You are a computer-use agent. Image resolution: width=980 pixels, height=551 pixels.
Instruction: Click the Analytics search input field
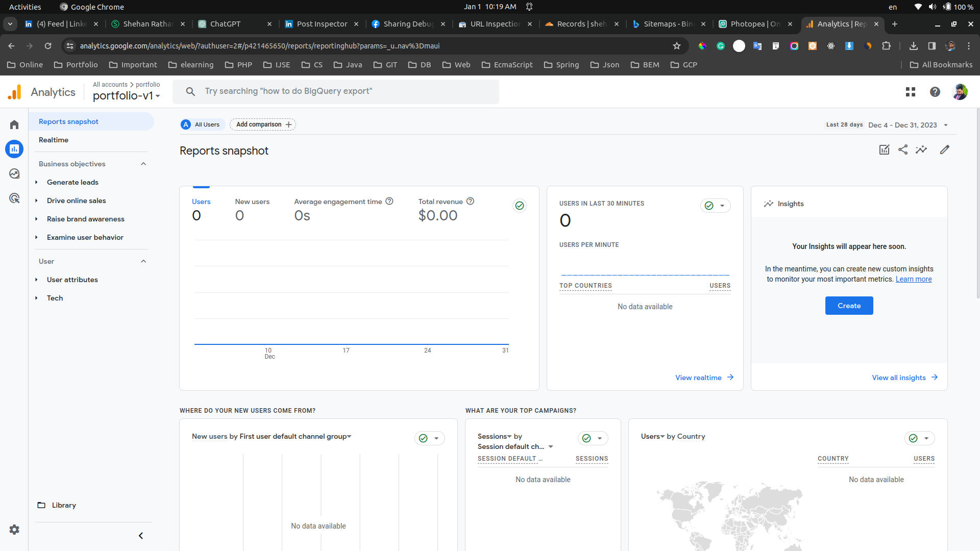337,91
